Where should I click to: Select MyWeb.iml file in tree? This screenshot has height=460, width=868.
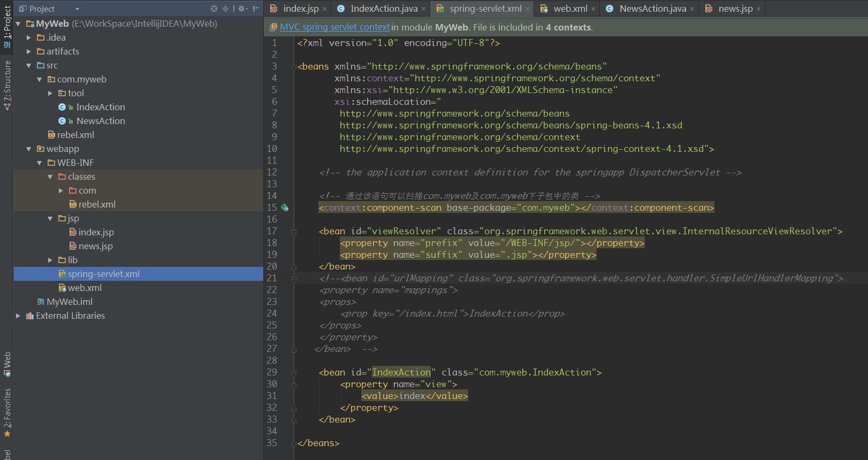[69, 302]
